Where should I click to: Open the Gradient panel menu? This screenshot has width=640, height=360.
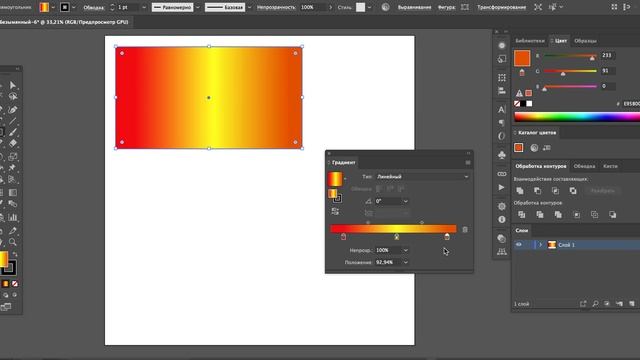(x=468, y=162)
